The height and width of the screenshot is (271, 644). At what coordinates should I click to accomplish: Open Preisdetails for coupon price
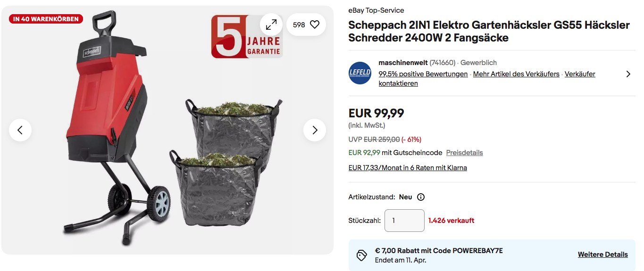coord(464,153)
